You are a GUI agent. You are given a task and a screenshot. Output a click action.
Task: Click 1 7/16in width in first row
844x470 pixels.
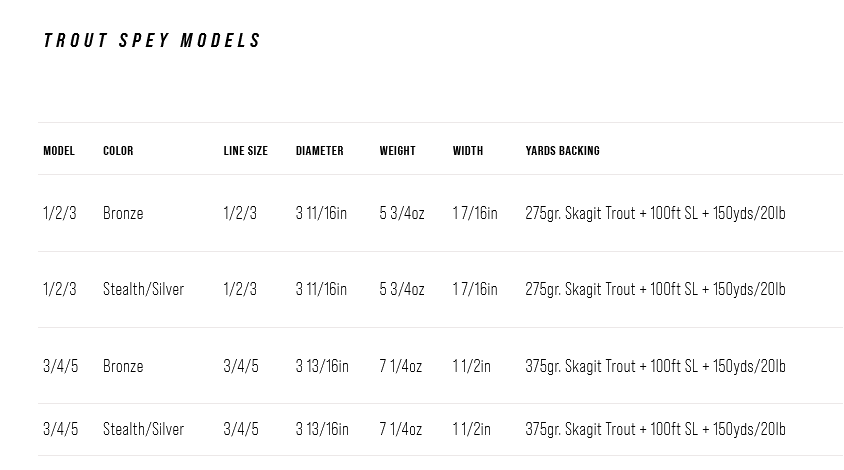point(475,213)
